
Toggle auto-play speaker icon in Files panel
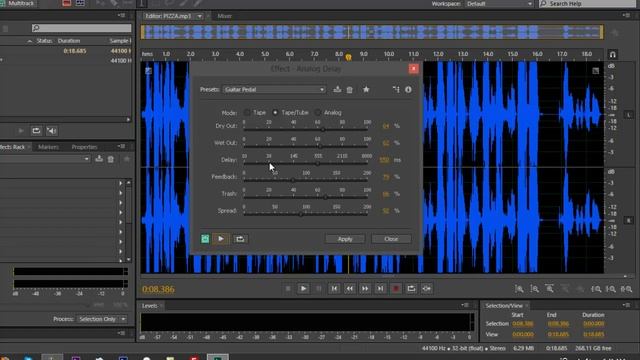51,131
